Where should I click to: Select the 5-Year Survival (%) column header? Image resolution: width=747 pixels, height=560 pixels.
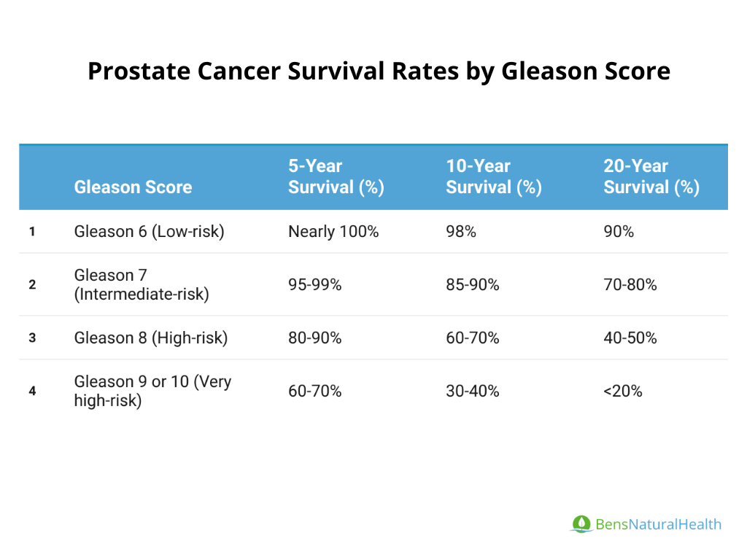(x=336, y=177)
